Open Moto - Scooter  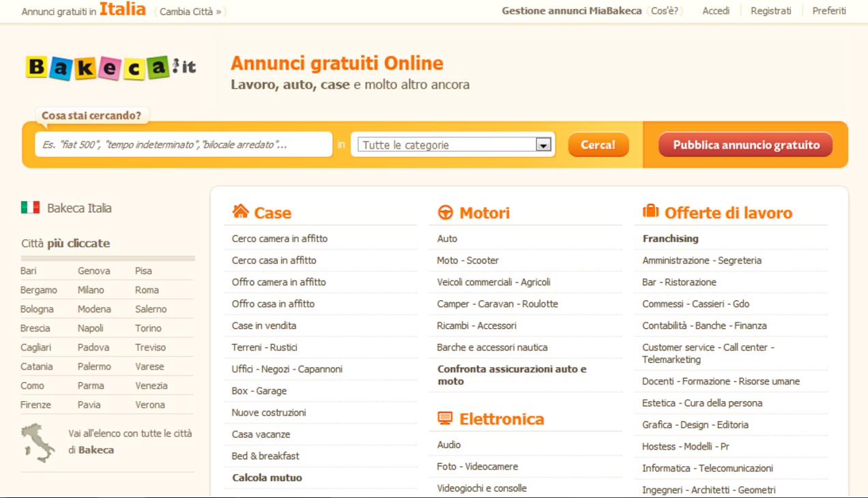point(468,261)
